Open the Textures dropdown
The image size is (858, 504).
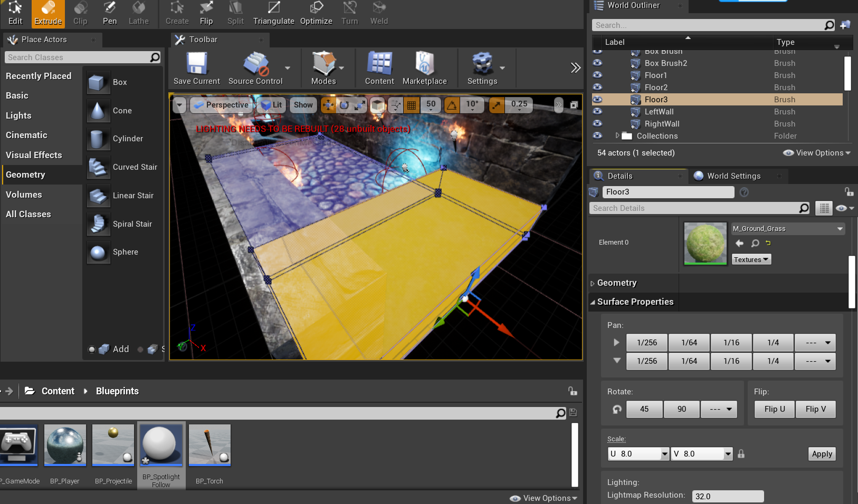point(751,259)
